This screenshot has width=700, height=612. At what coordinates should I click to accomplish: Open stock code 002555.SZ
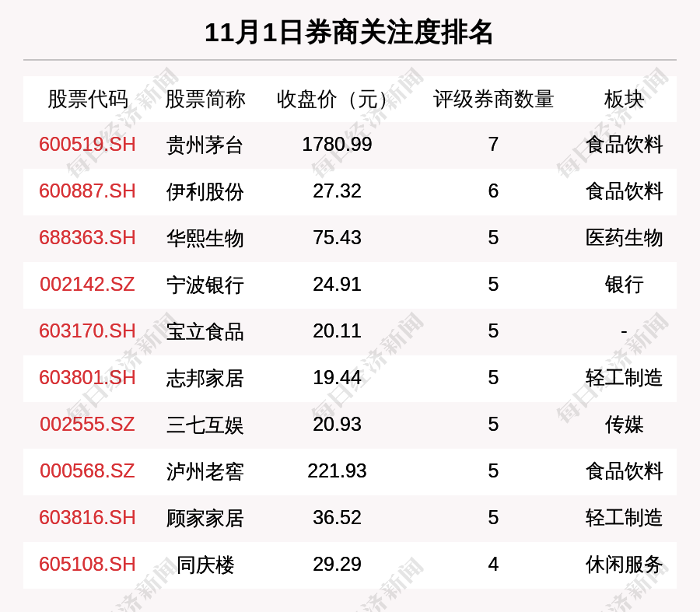(x=87, y=424)
